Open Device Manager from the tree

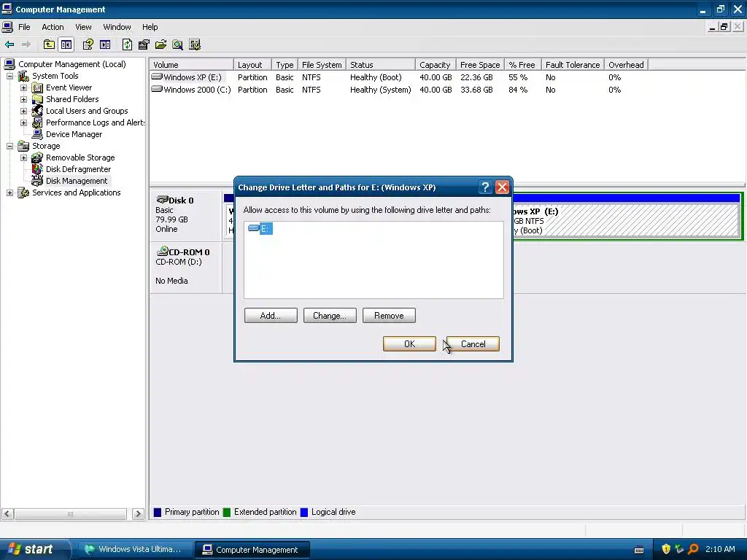[74, 134]
